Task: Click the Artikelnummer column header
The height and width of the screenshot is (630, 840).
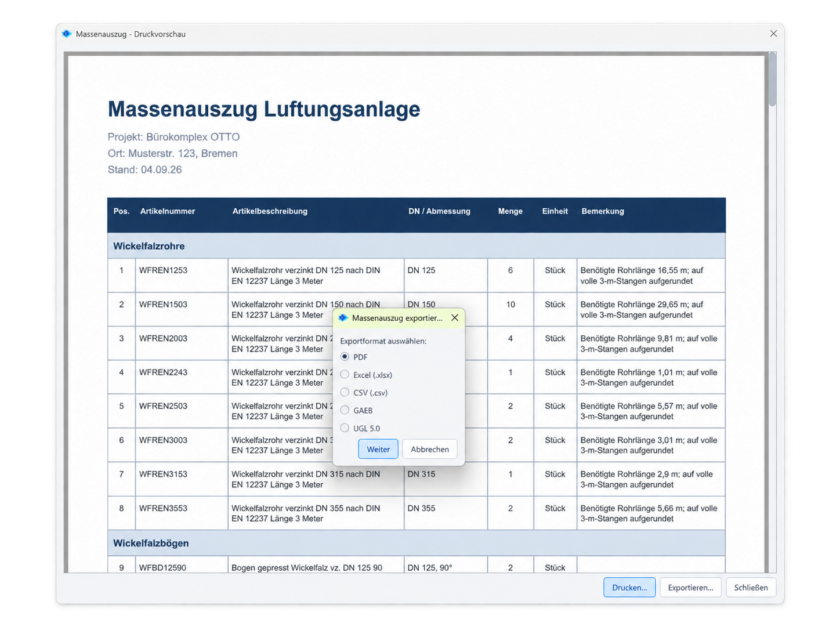Action: pyautogui.click(x=168, y=211)
